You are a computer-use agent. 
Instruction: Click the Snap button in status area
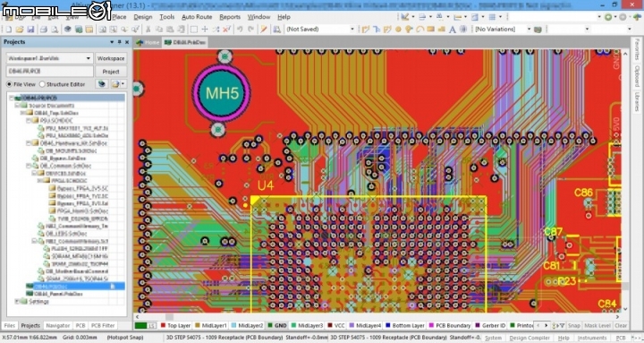point(573,325)
